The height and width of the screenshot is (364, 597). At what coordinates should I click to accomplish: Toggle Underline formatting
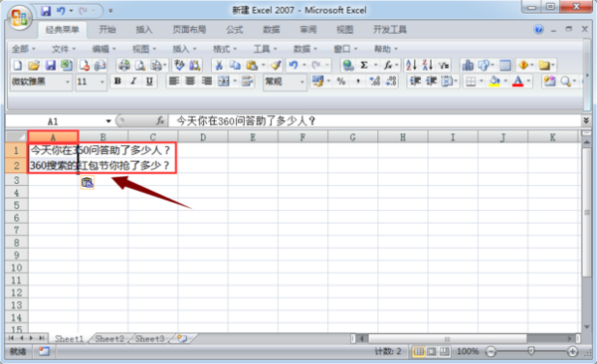click(149, 82)
